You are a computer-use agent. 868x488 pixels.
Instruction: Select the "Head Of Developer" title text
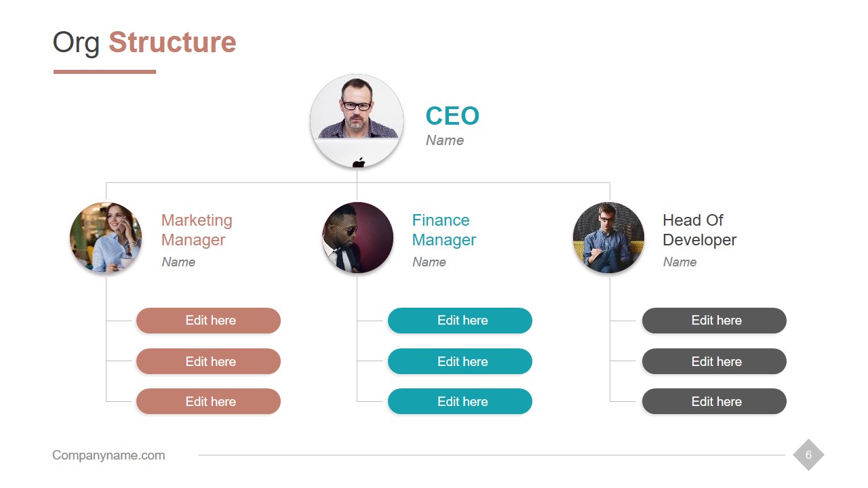tap(699, 230)
